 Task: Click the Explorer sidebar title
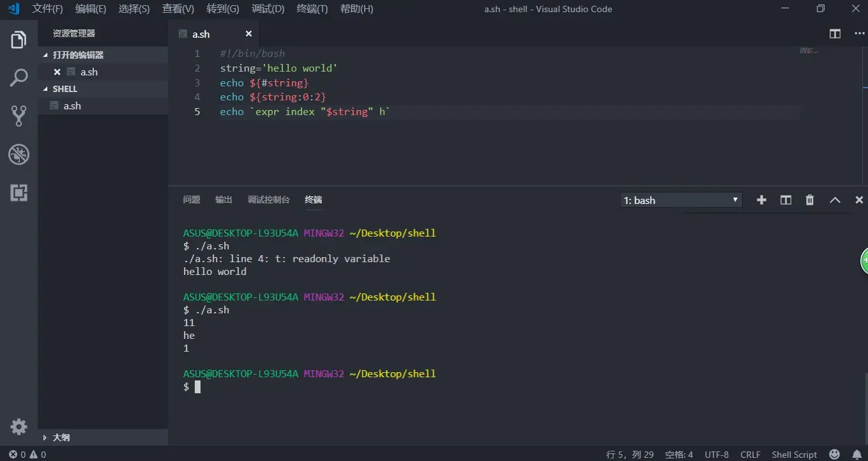pyautogui.click(x=74, y=33)
